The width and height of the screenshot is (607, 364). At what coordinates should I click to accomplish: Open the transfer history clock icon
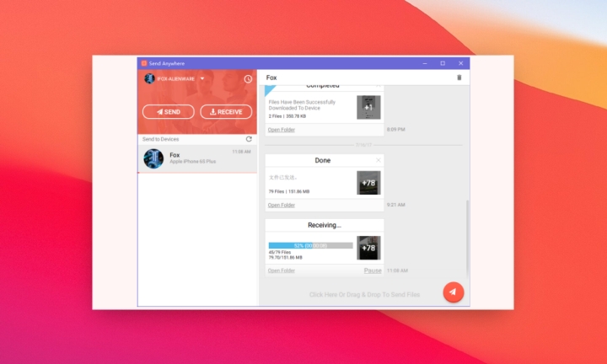pos(248,79)
